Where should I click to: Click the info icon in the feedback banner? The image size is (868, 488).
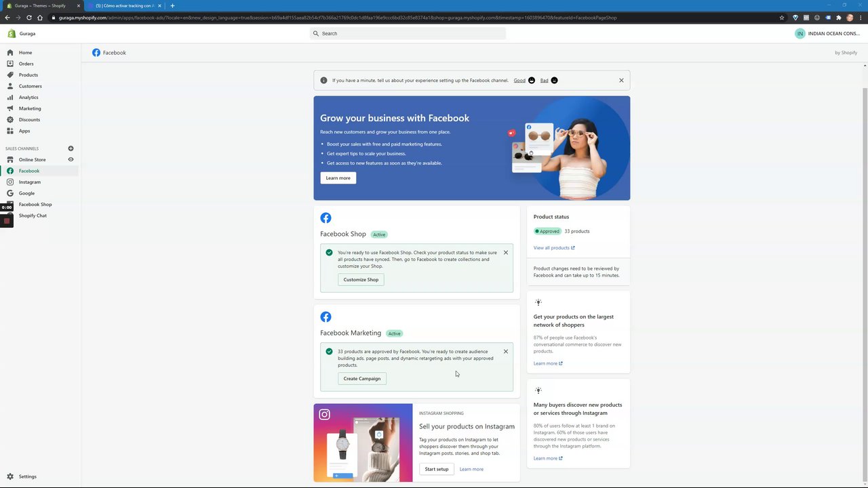tap(323, 80)
